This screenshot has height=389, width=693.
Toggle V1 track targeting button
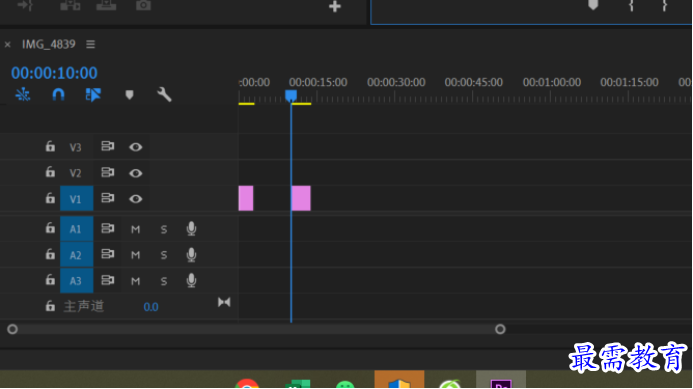point(76,198)
